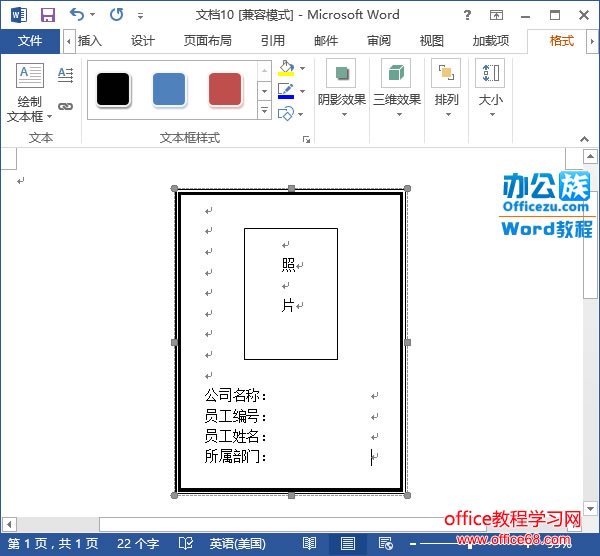The image size is (600, 556).
Task: Click the Redo/Repeat icon
Action: [116, 15]
